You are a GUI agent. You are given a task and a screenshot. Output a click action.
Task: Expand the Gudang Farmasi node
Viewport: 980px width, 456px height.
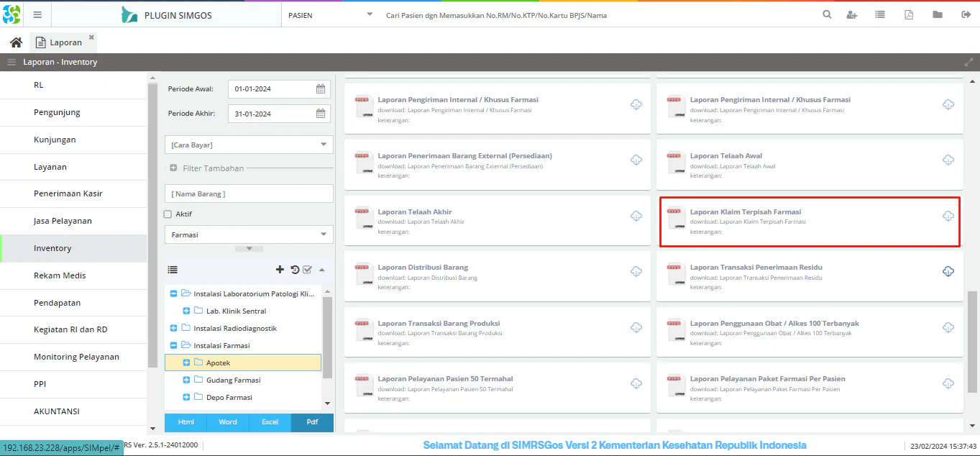[x=186, y=380]
